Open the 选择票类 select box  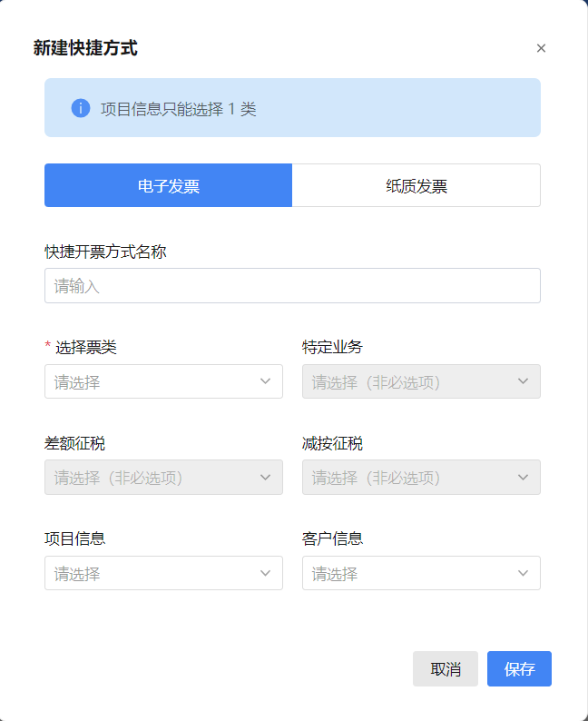point(163,381)
